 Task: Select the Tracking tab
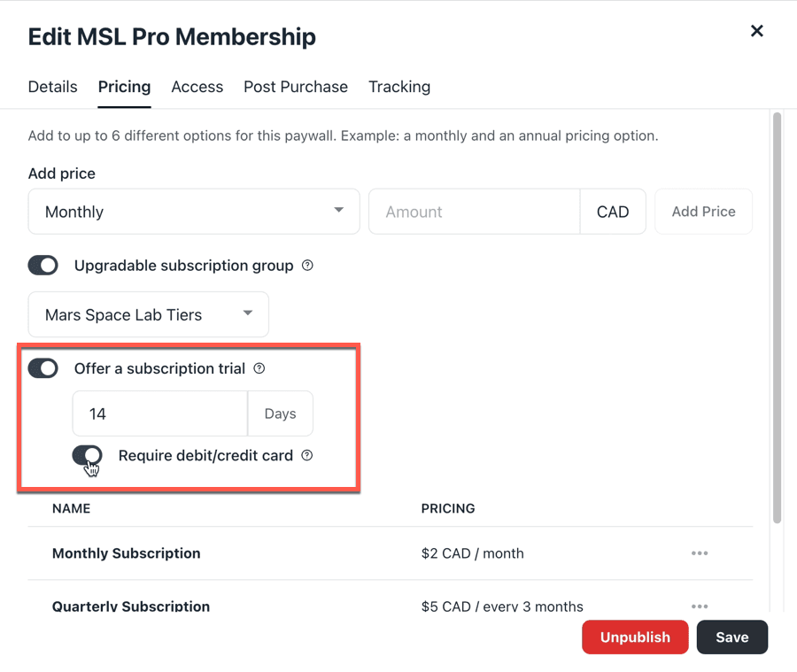point(399,87)
